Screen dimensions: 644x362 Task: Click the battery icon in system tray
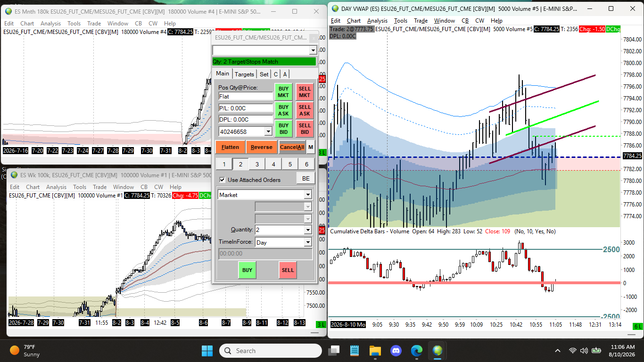pyautogui.click(x=596, y=351)
